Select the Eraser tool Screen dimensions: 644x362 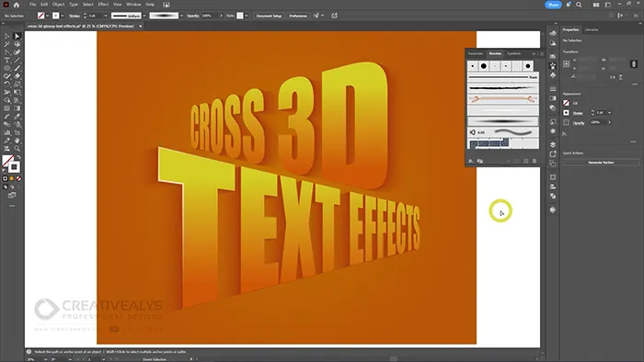click(x=17, y=76)
